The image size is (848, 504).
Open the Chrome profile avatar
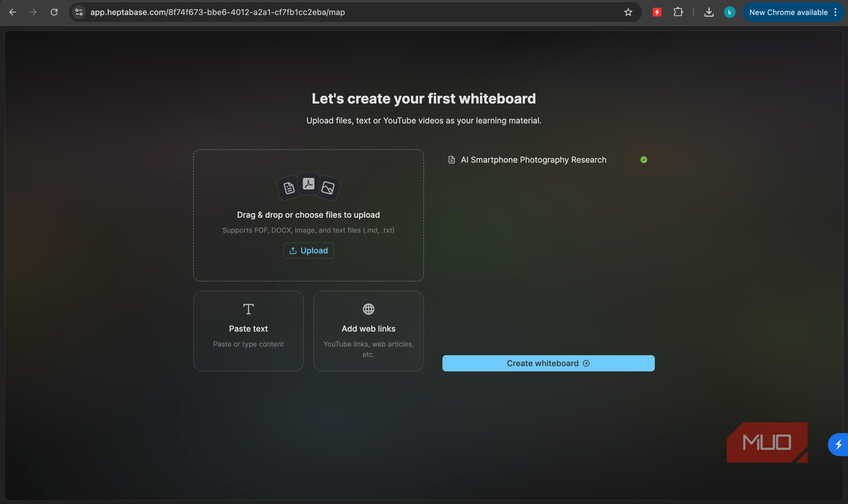click(x=730, y=12)
